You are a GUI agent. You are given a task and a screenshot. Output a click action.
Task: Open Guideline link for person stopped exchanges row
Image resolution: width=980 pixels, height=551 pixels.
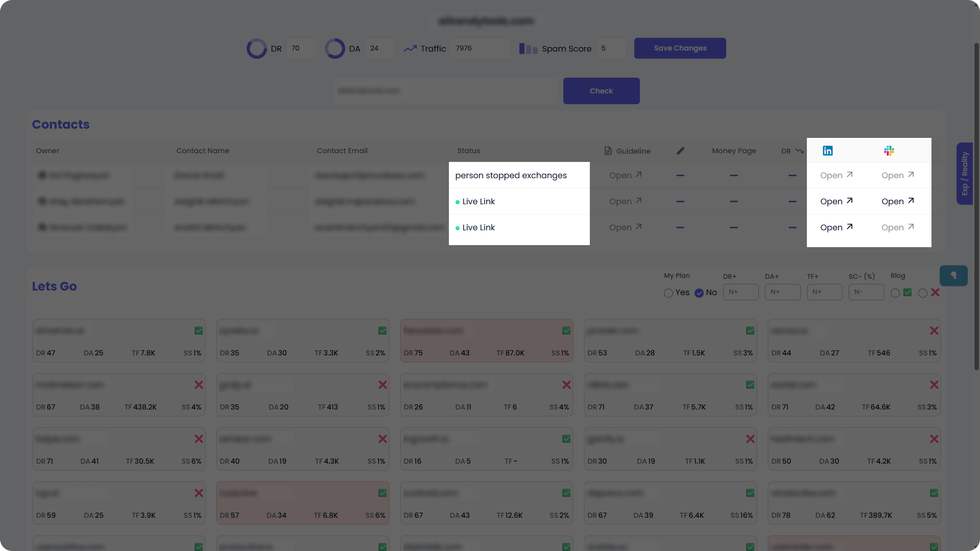626,175
